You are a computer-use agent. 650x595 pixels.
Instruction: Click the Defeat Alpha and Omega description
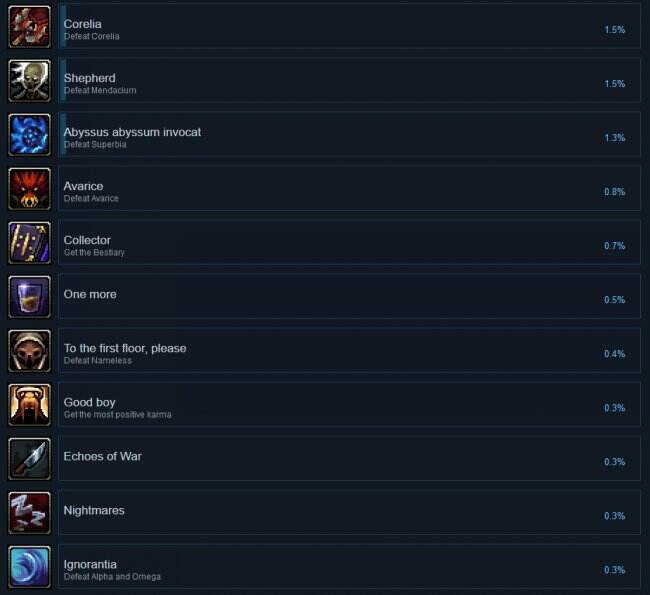click(112, 577)
